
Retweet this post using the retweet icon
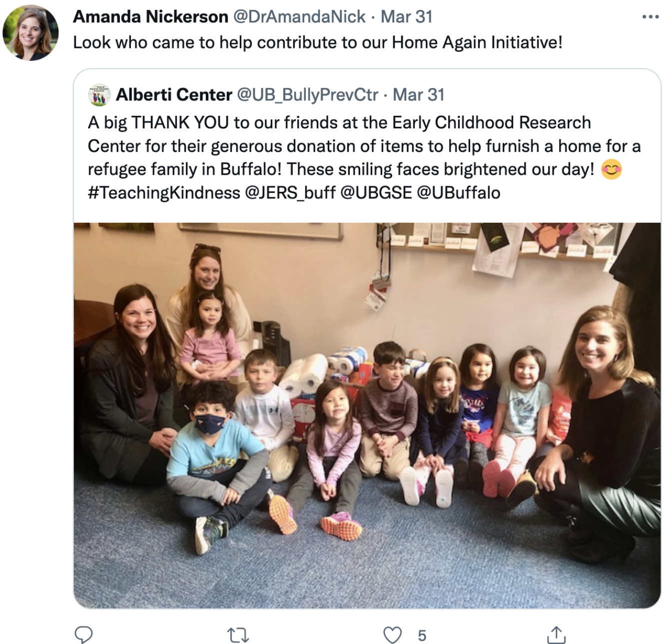point(238,636)
